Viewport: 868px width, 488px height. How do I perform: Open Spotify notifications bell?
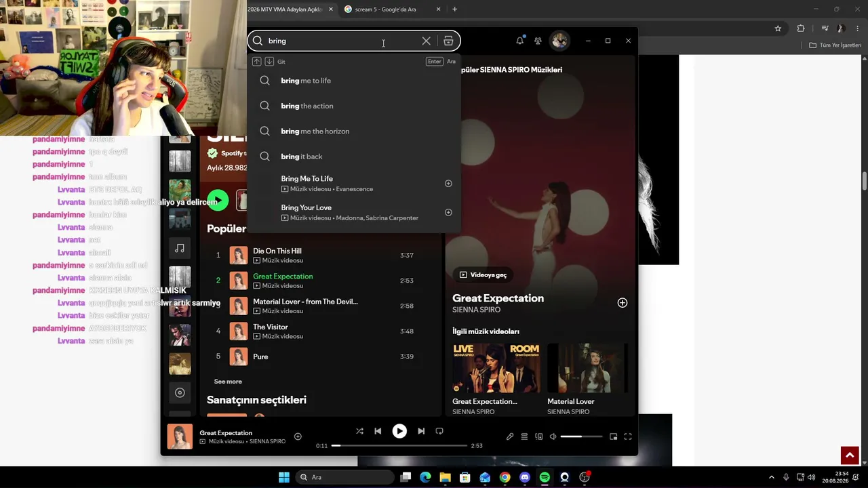click(520, 41)
